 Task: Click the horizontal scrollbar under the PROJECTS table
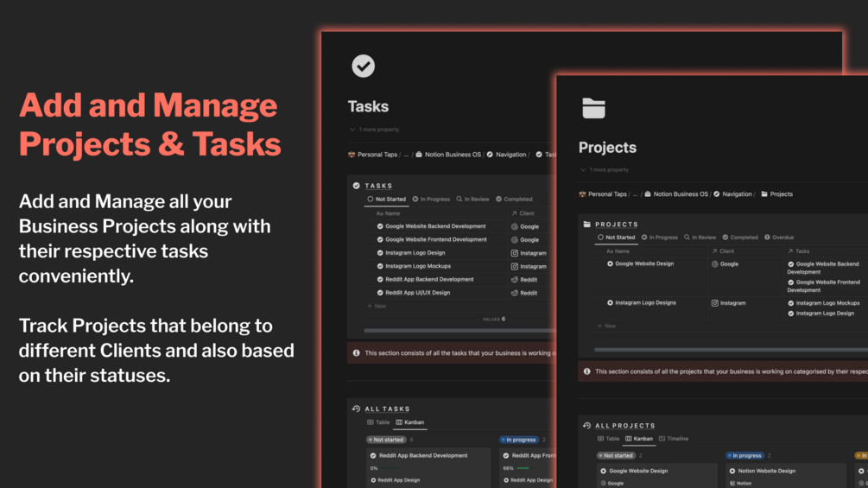(x=731, y=350)
